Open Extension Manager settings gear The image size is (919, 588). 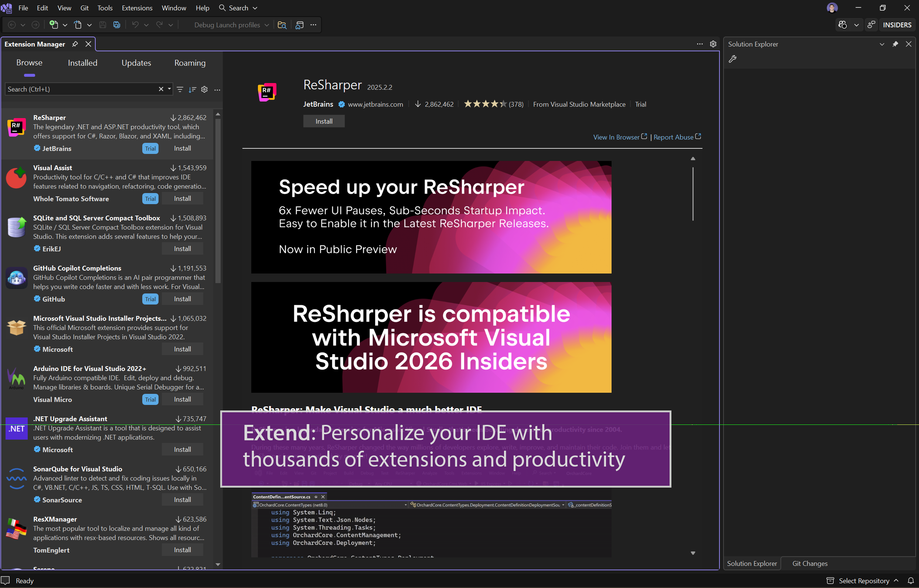pos(204,89)
